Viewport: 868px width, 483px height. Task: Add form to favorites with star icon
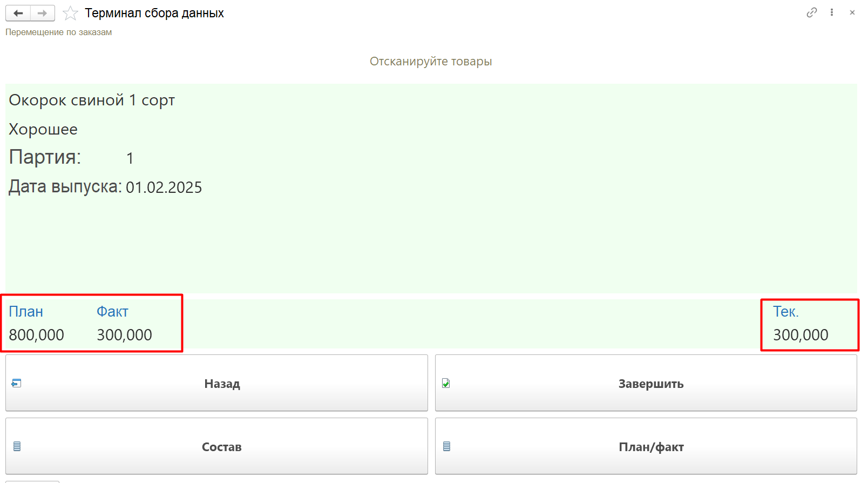[x=70, y=13]
